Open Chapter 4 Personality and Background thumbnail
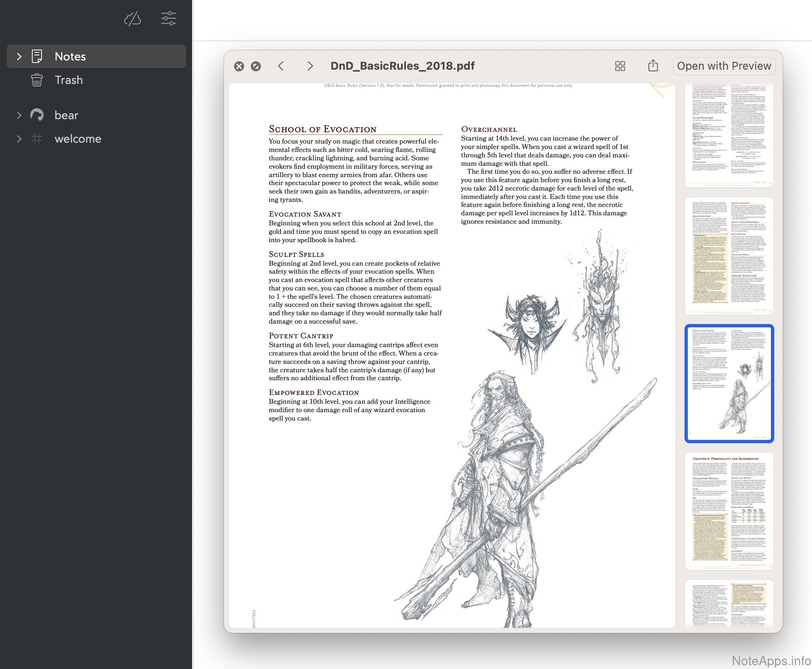This screenshot has height=669, width=812. point(729,510)
